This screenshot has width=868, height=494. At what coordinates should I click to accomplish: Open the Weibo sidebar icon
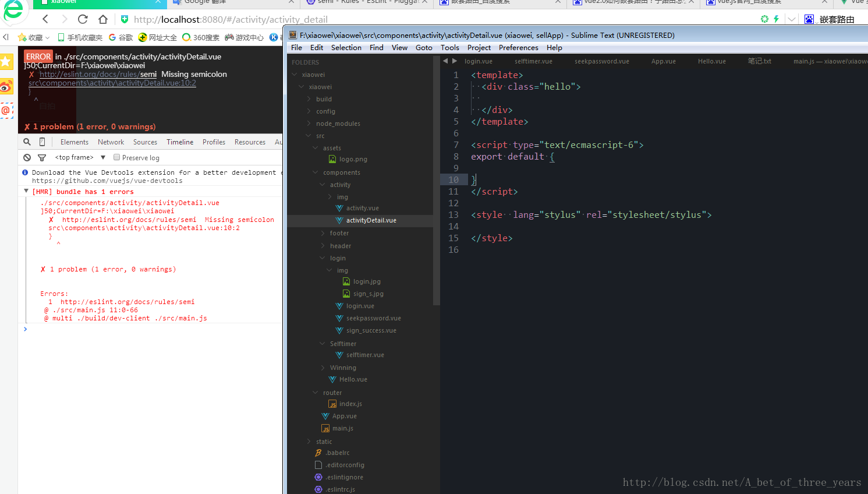(6, 87)
